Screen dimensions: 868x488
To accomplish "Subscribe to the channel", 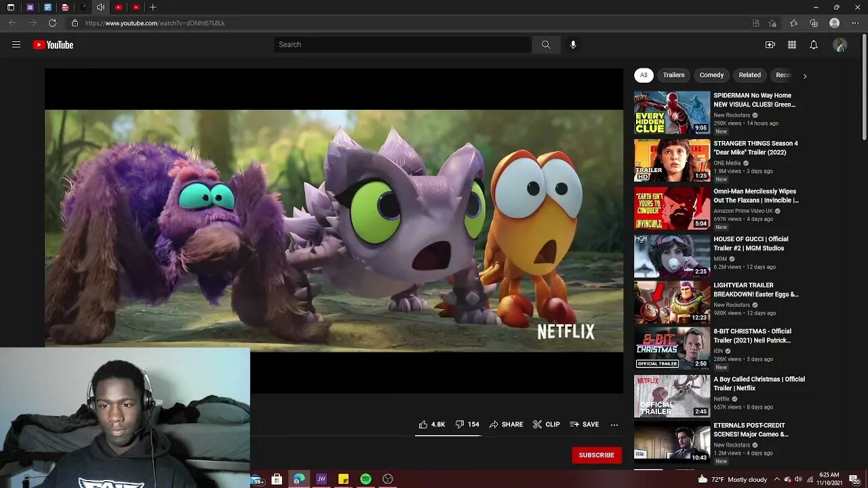I will click(597, 455).
